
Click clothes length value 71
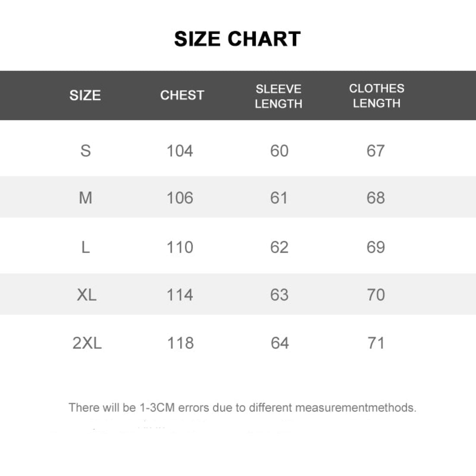tap(376, 343)
